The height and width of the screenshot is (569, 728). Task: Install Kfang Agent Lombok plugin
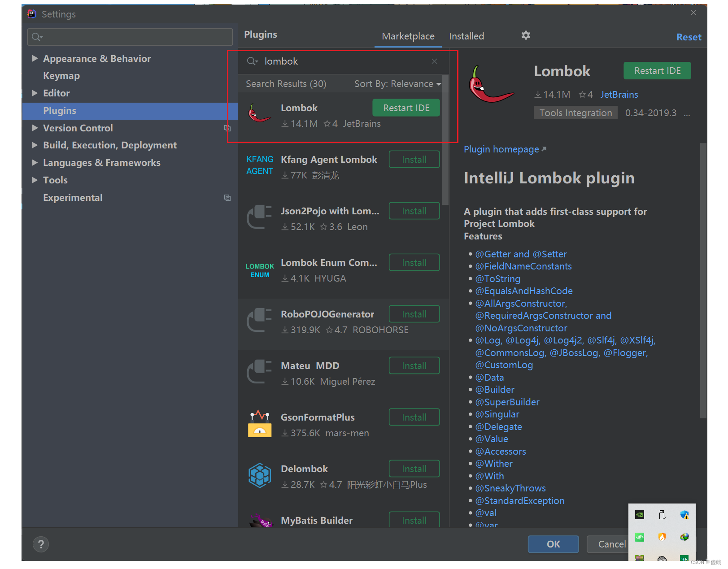pyautogui.click(x=414, y=159)
